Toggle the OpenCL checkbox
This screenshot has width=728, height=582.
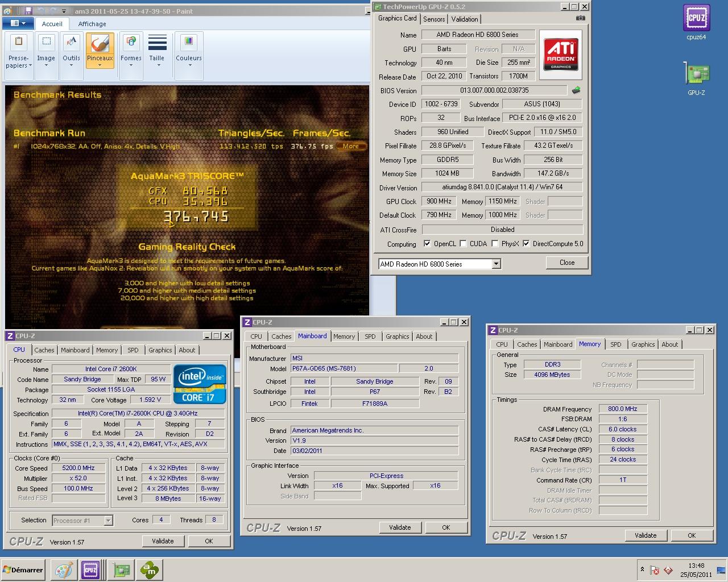point(427,244)
